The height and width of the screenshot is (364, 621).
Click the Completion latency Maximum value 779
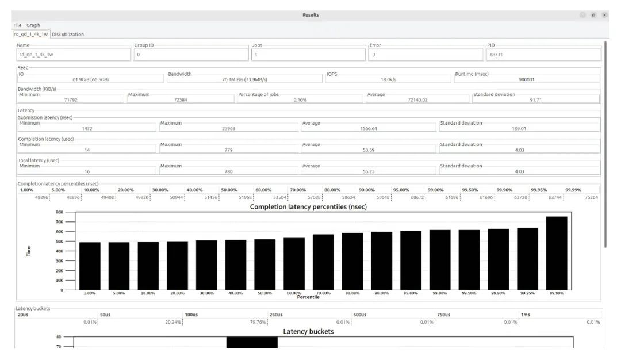pyautogui.click(x=228, y=150)
